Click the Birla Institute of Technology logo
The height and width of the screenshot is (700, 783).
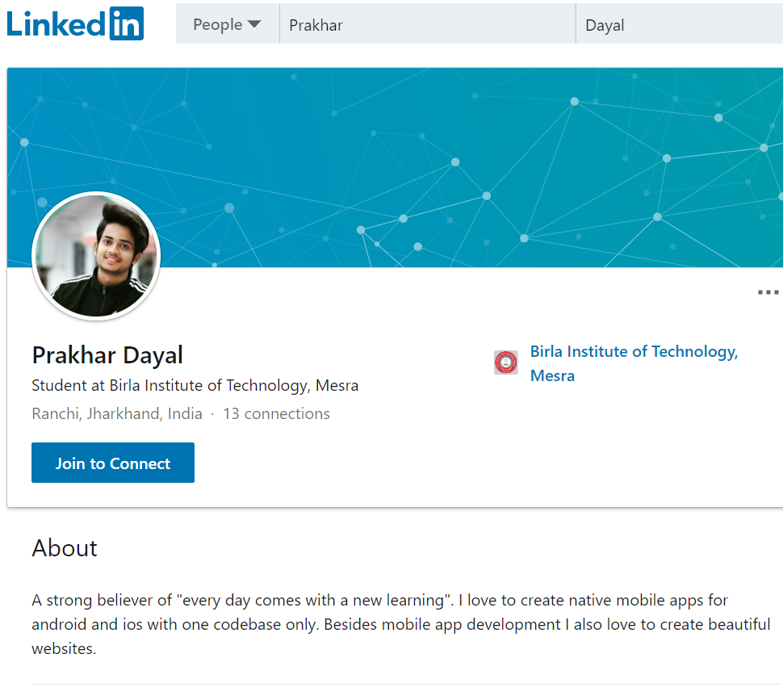(506, 363)
